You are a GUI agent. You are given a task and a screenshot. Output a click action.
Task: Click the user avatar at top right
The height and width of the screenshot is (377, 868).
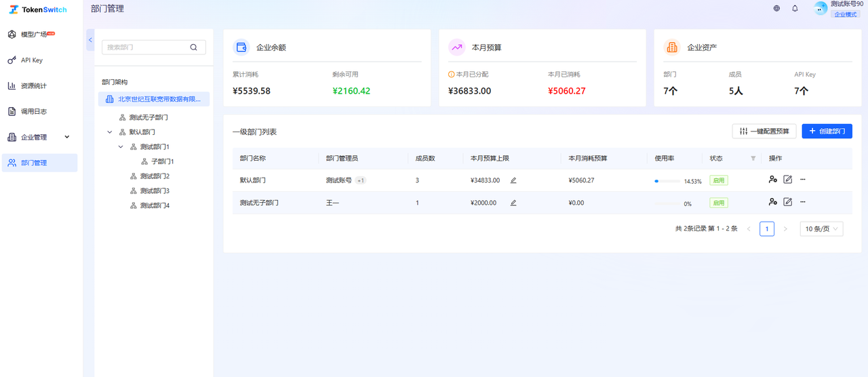point(821,8)
